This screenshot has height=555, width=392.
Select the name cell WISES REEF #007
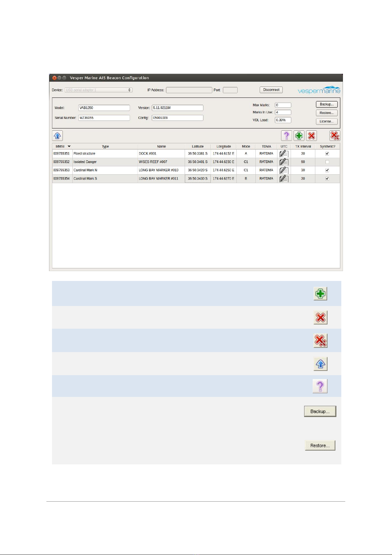(161, 162)
